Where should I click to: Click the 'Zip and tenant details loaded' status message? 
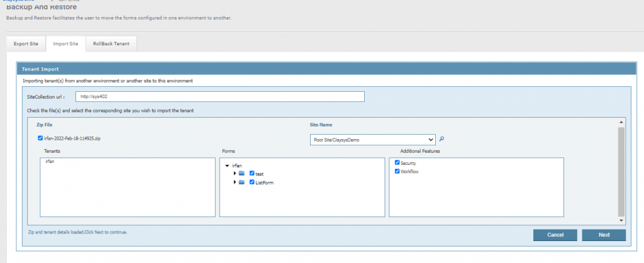pyautogui.click(x=77, y=232)
